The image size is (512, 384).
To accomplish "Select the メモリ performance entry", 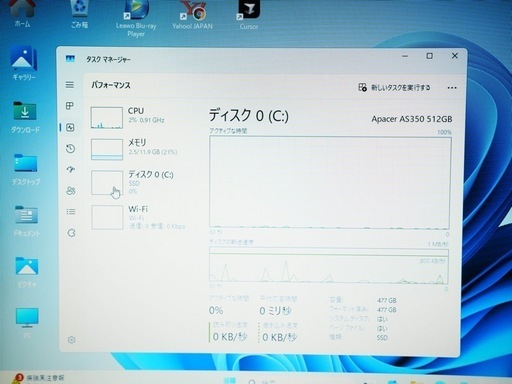I will tap(144, 149).
